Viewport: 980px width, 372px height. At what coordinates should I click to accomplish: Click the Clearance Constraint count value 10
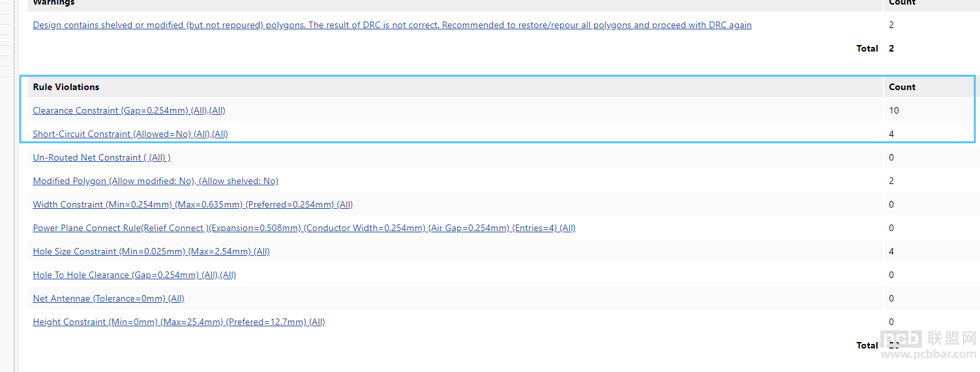tap(894, 110)
